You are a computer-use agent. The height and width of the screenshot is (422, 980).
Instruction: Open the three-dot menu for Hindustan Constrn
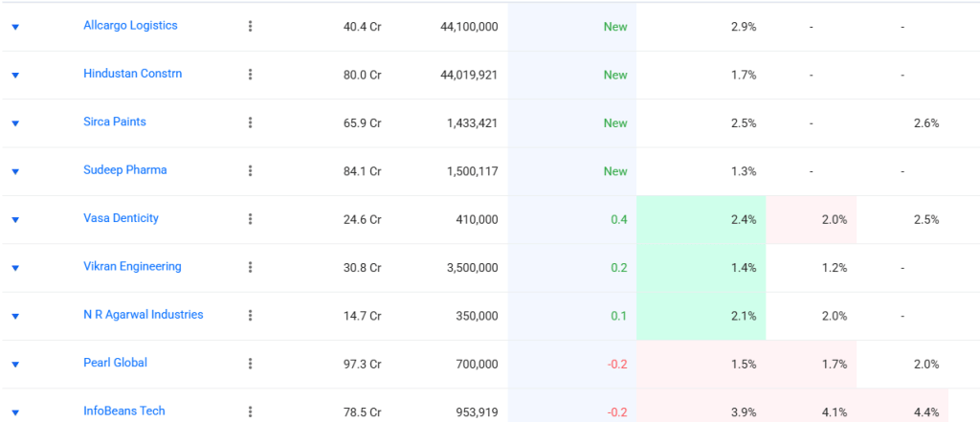click(x=250, y=75)
